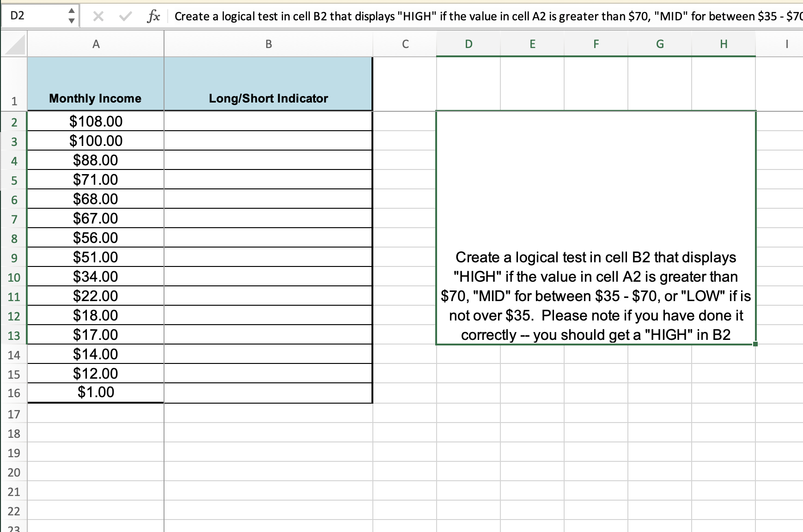Select column B header
The height and width of the screenshot is (532, 803).
[268, 44]
